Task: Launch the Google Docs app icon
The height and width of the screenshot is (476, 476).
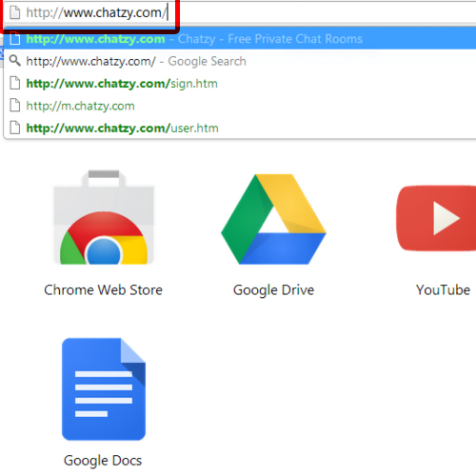Action: (x=104, y=389)
